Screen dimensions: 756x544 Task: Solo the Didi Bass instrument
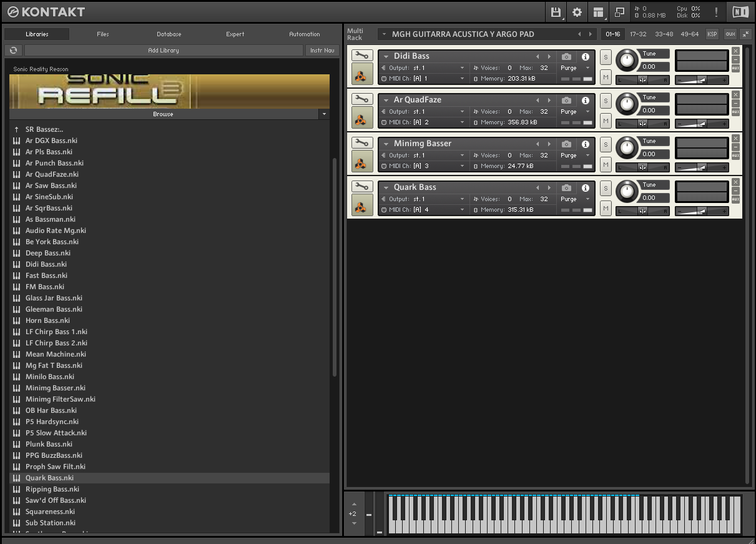click(x=606, y=57)
